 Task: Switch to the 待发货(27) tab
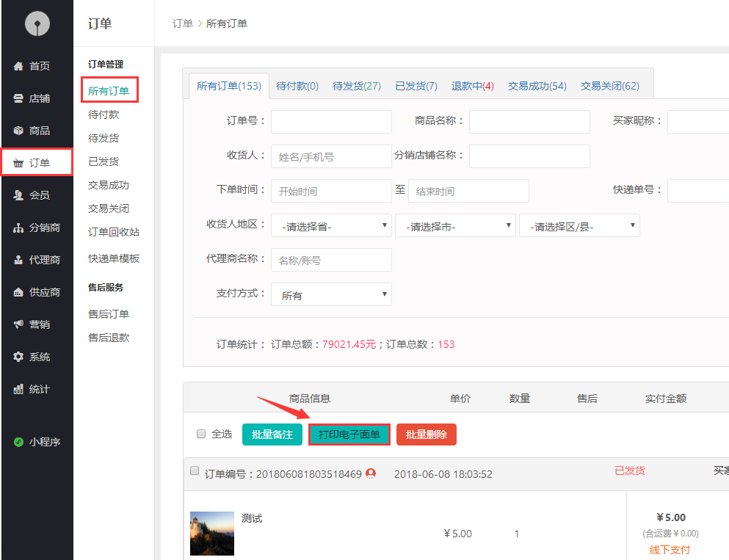click(357, 86)
